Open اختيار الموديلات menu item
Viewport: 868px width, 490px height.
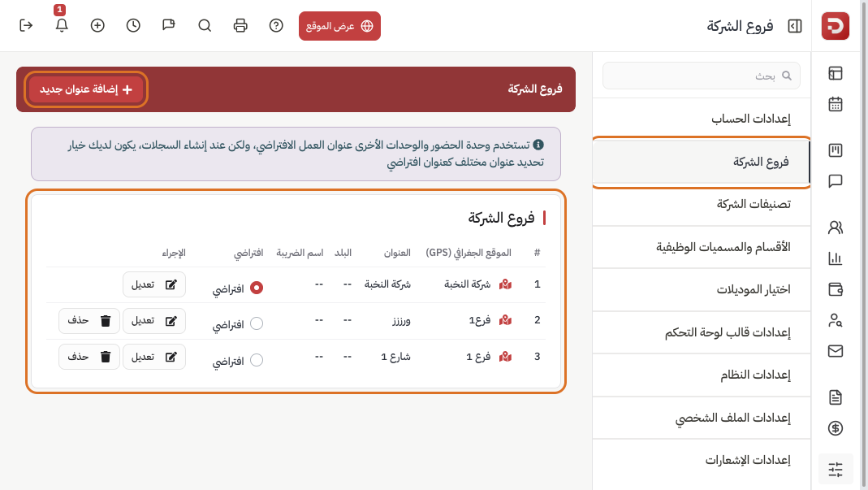tap(702, 289)
